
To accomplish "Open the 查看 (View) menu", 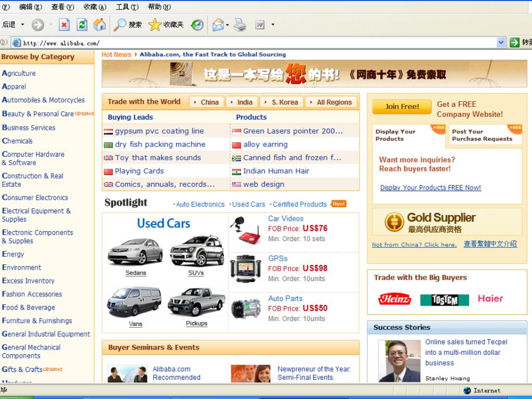I will coord(63,7).
